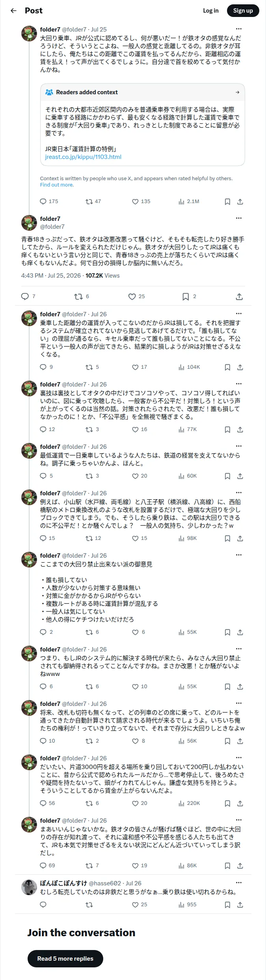Image resolution: width=266 pixels, height=980 pixels.
Task: Open the jreast.co.jp/kippu/1103.html link
Action: click(x=83, y=157)
